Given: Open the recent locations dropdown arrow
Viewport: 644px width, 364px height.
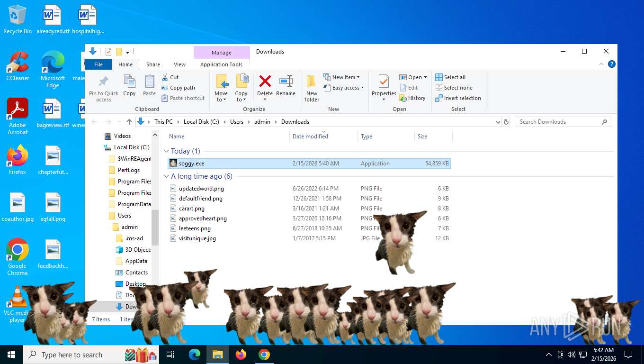Looking at the screenshot, I should tap(118, 122).
